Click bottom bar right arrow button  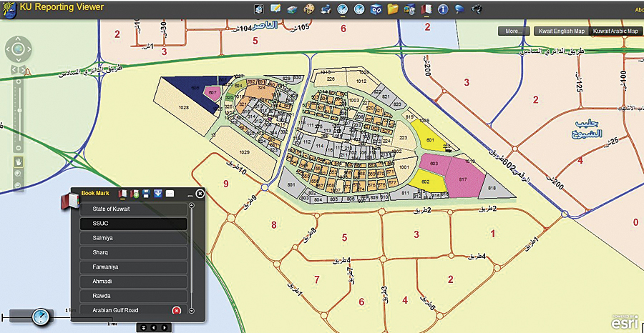pyautogui.click(x=165, y=328)
